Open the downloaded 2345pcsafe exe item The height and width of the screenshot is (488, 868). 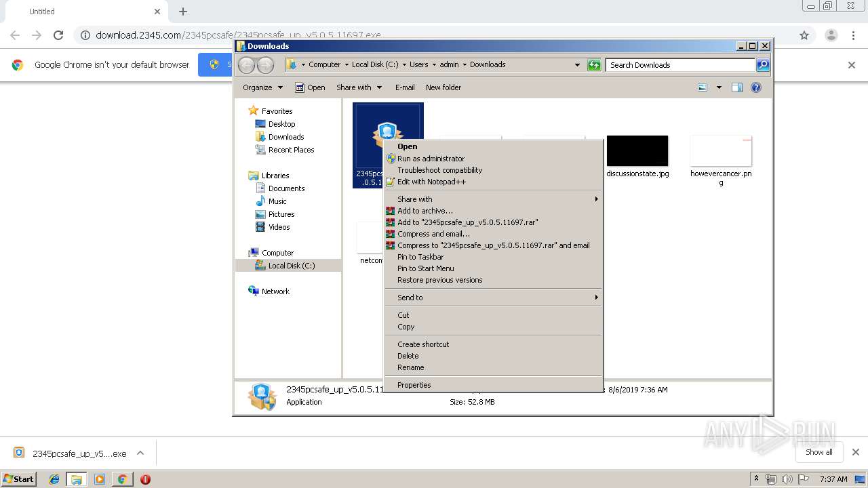coord(71,453)
